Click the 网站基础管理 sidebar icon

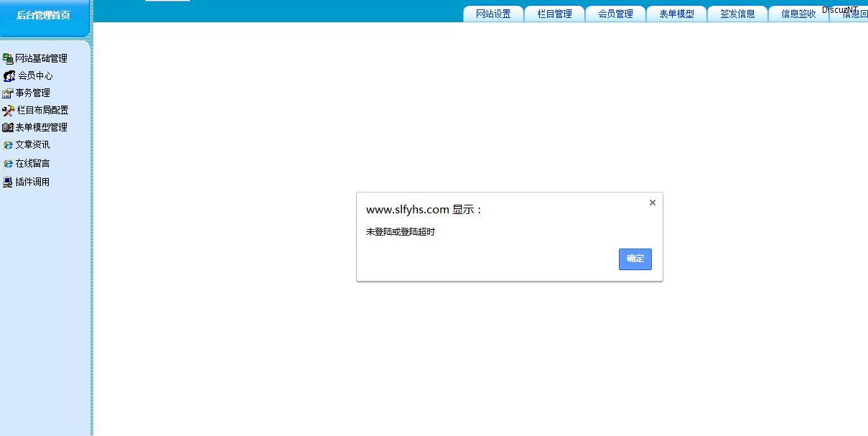click(x=8, y=59)
